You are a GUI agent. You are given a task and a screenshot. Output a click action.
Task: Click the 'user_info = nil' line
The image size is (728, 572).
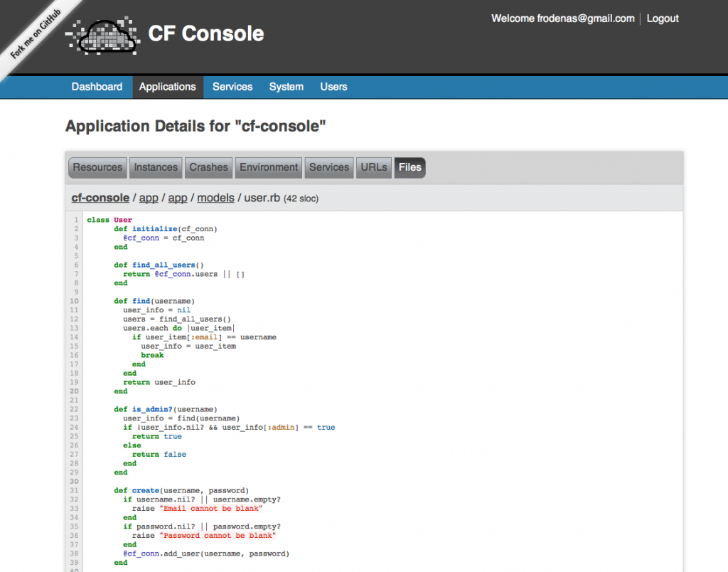[156, 310]
